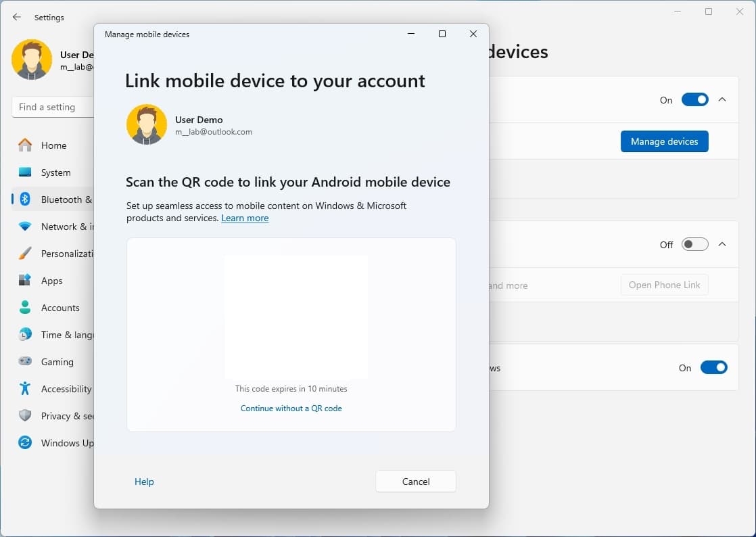Open Personalization paintbrush icon
Screen dimensions: 756x537
point(25,254)
